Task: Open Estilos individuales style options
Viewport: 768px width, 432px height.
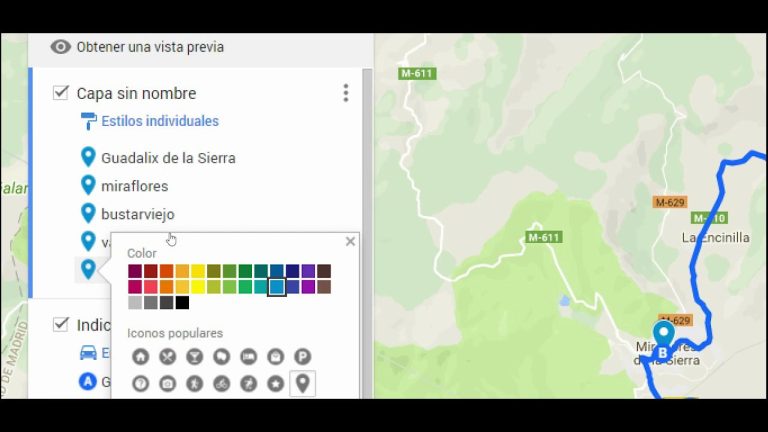Action: [160, 121]
